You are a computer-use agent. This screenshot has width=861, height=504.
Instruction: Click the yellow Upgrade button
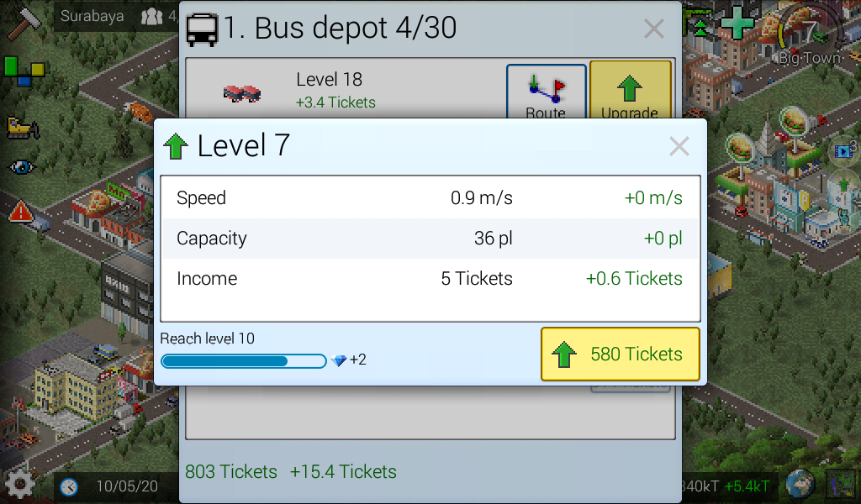[x=631, y=90]
